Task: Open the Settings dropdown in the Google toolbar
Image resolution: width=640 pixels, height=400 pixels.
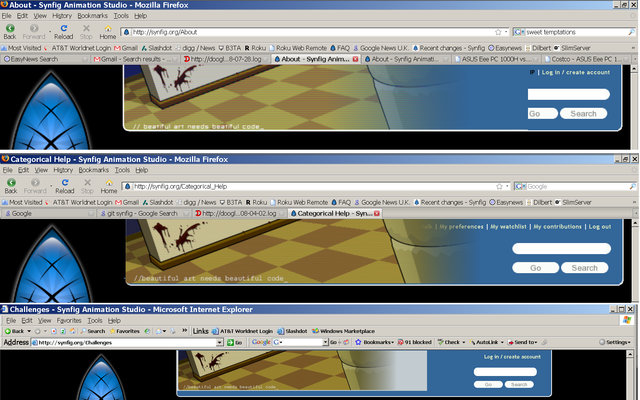Action: click(615, 342)
